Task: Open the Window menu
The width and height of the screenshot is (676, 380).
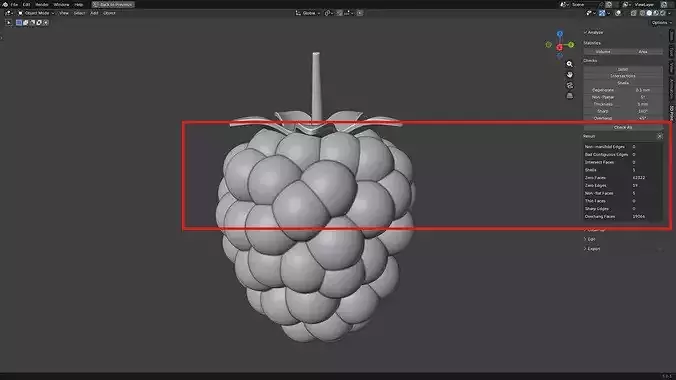Action: pos(61,4)
